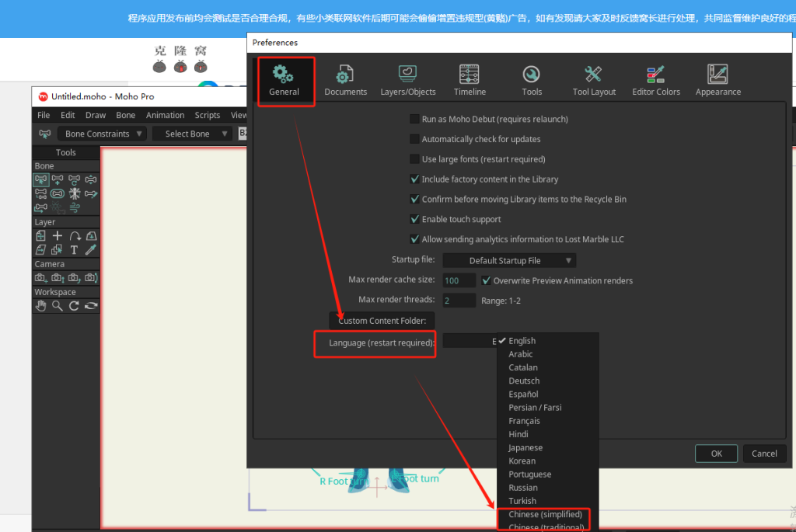796x532 pixels.
Task: Pick the Zoom Camera tool
Action: 58,278
